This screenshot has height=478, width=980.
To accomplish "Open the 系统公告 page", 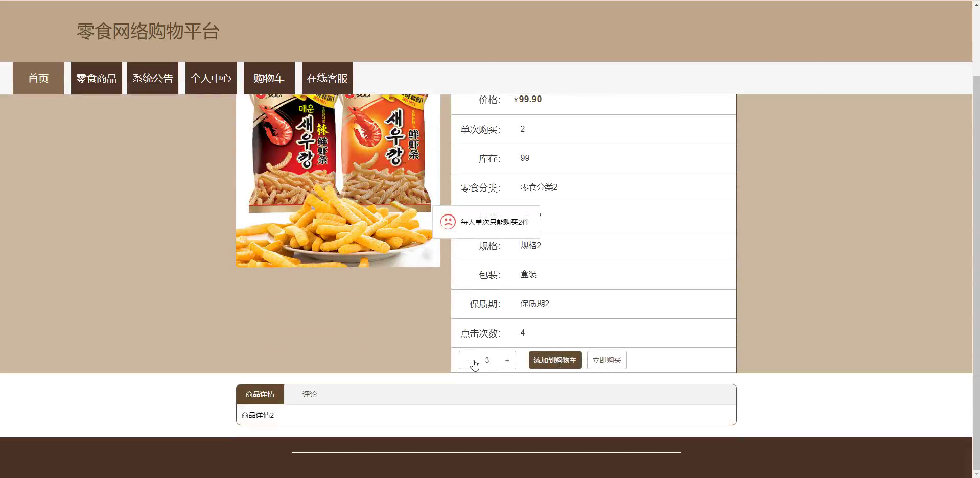I will (x=153, y=78).
